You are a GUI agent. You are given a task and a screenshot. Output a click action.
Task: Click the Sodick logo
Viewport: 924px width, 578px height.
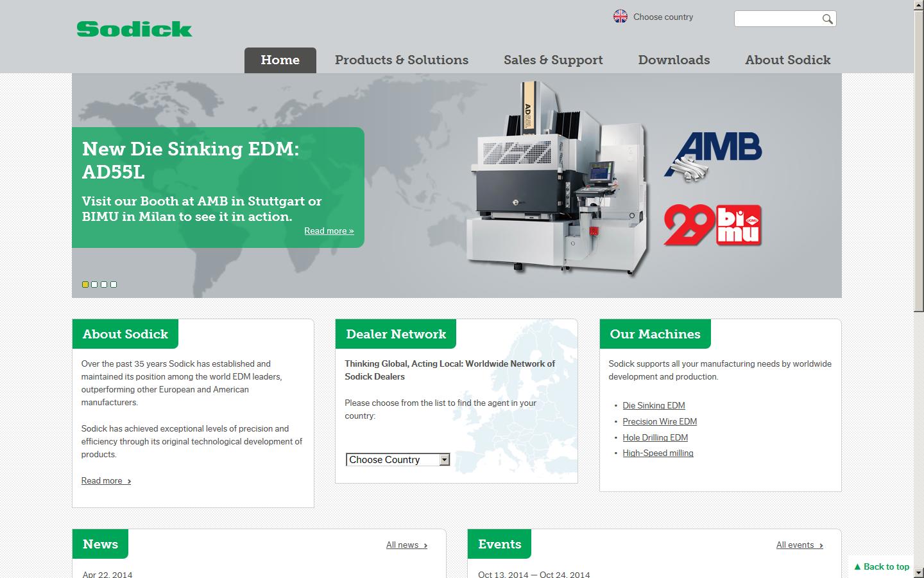(134, 29)
